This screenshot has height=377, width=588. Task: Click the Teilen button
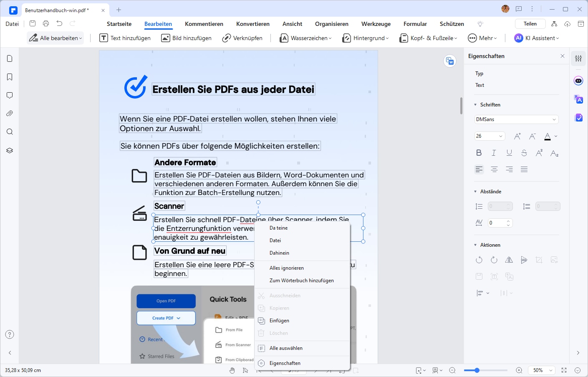tap(530, 24)
